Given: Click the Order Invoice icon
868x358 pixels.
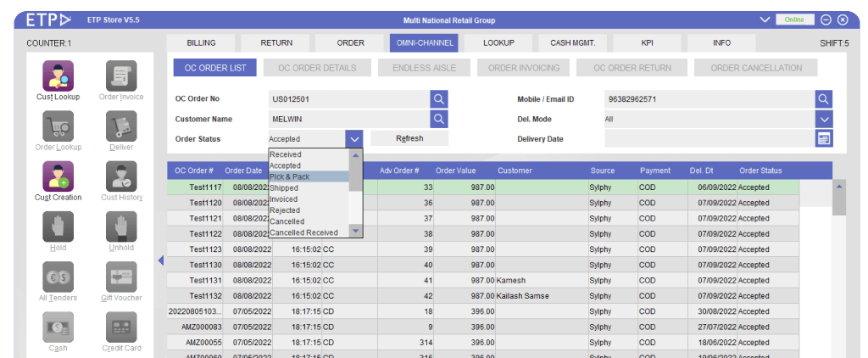Looking at the screenshot, I should pos(121,76).
